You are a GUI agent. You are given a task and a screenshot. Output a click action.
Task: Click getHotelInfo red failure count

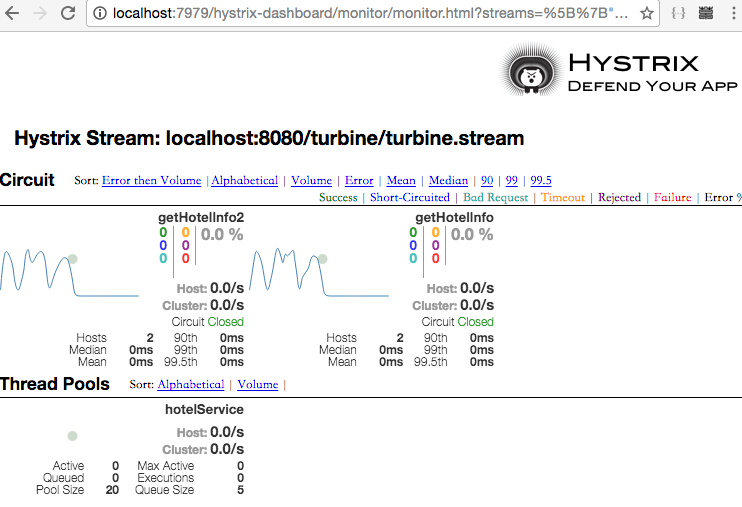point(435,258)
